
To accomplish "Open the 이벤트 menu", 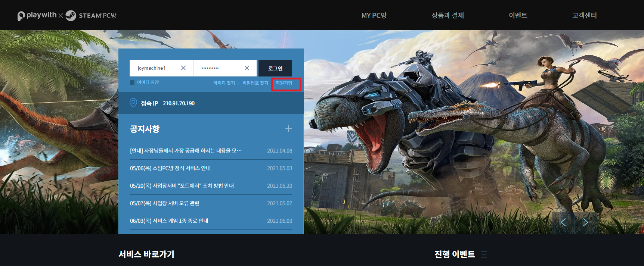I will pos(518,15).
